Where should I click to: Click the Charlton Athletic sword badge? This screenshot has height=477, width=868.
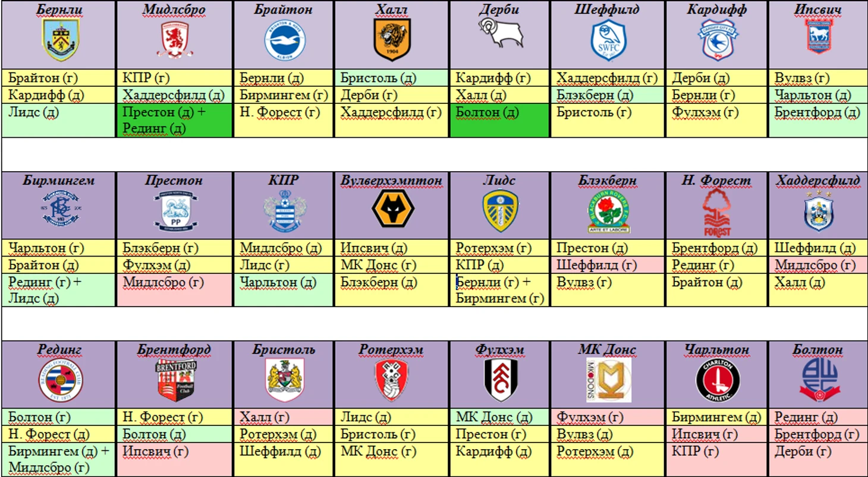(718, 380)
